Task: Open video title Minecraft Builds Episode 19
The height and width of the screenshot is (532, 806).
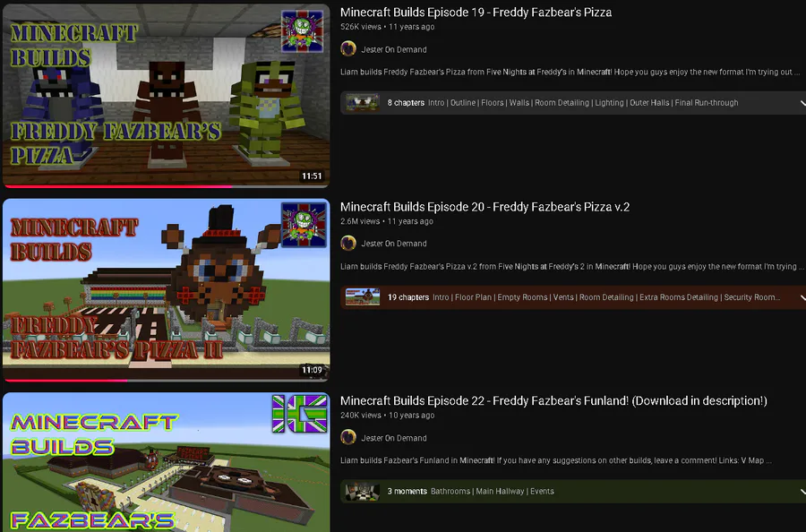Action: 476,13
